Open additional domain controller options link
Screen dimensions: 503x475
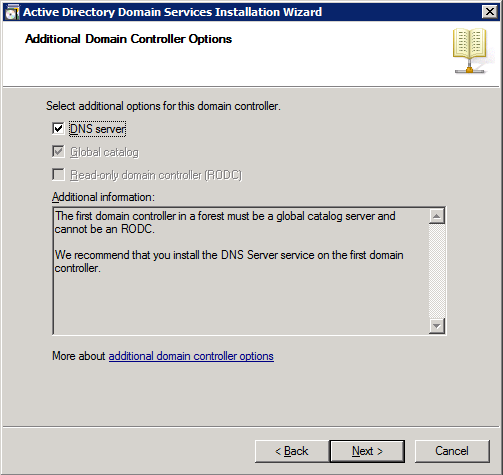pyautogui.click(x=191, y=356)
